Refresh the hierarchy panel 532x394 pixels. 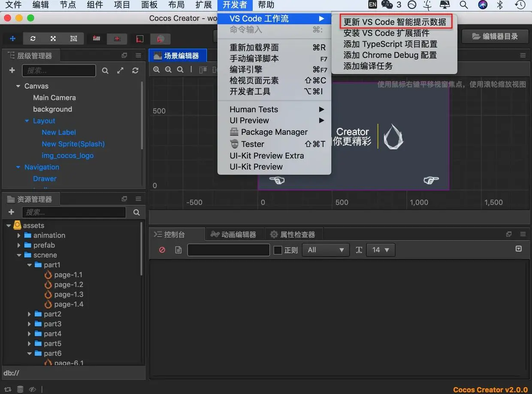point(135,70)
